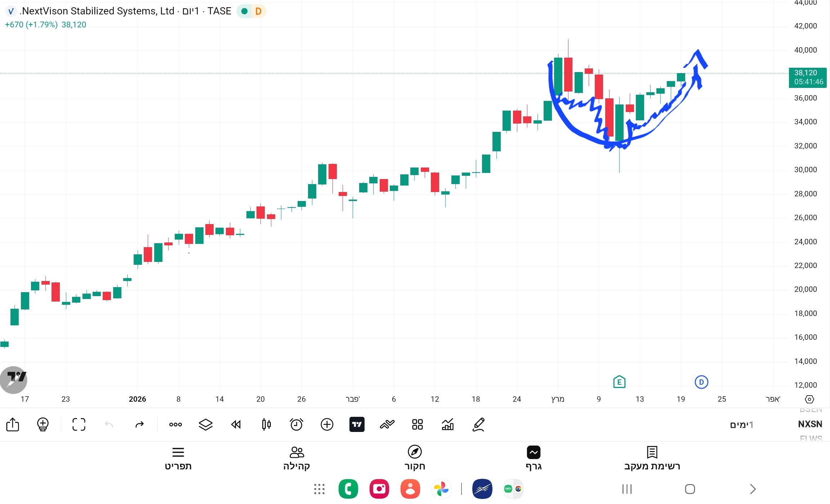This screenshot has width=830, height=504.
Task: Start bar replay mode
Action: pos(236,424)
